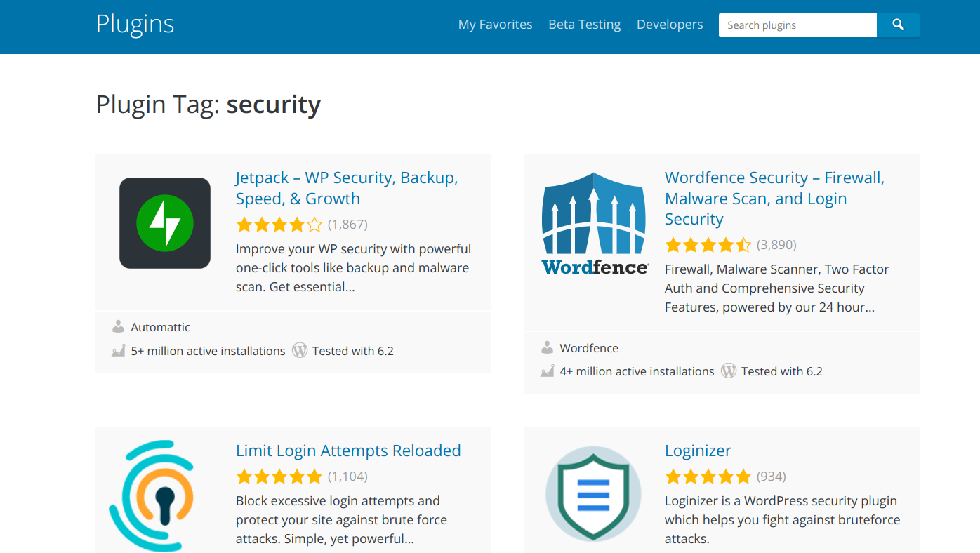Click Wordfence's active installations chart icon

[x=547, y=371]
